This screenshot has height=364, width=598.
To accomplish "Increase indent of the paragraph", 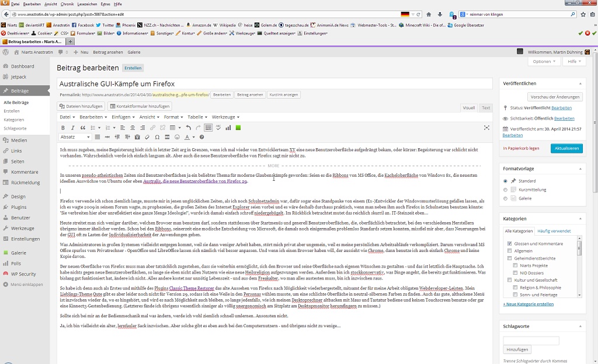I will click(x=127, y=137).
